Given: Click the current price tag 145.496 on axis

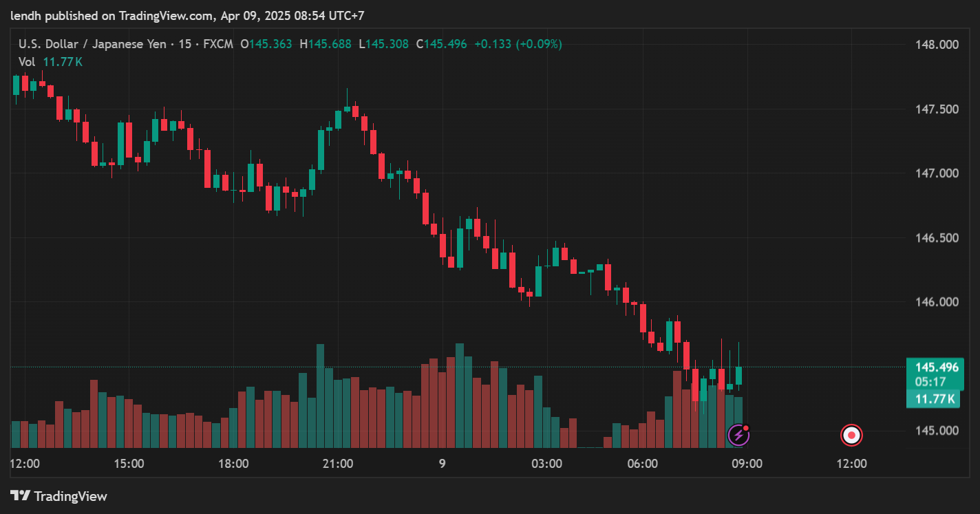Looking at the screenshot, I should point(936,367).
